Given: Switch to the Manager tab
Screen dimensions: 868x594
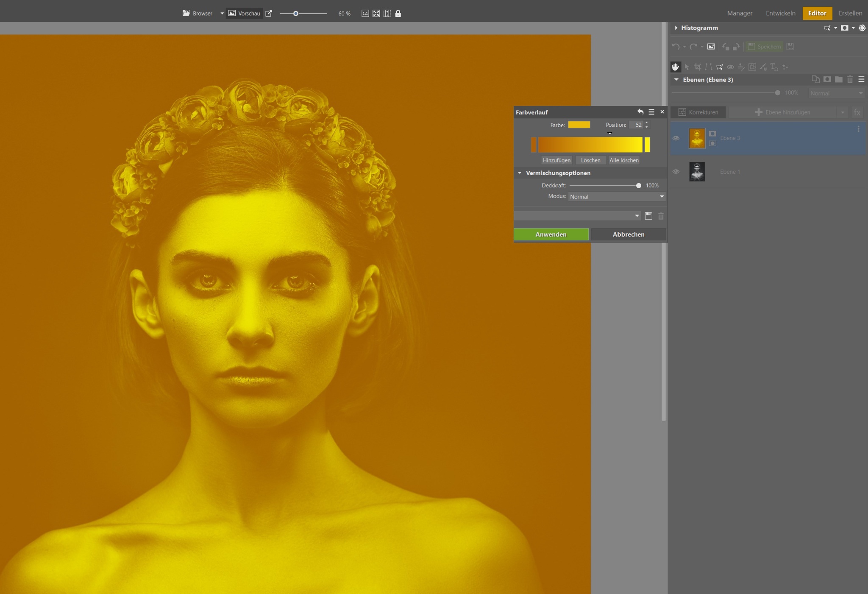Looking at the screenshot, I should 740,13.
